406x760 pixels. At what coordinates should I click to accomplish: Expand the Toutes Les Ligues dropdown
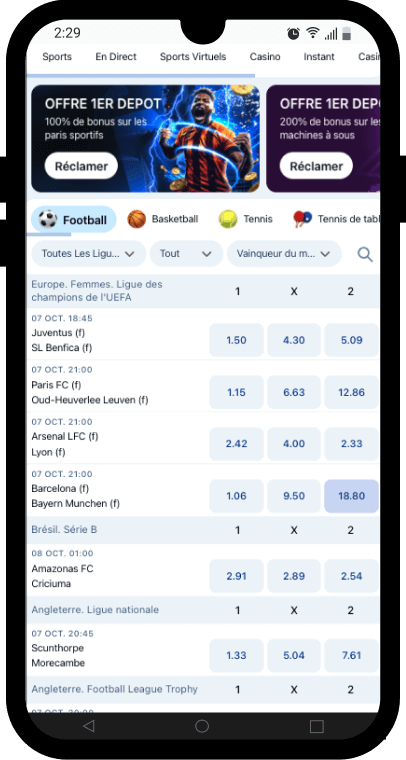coord(89,253)
